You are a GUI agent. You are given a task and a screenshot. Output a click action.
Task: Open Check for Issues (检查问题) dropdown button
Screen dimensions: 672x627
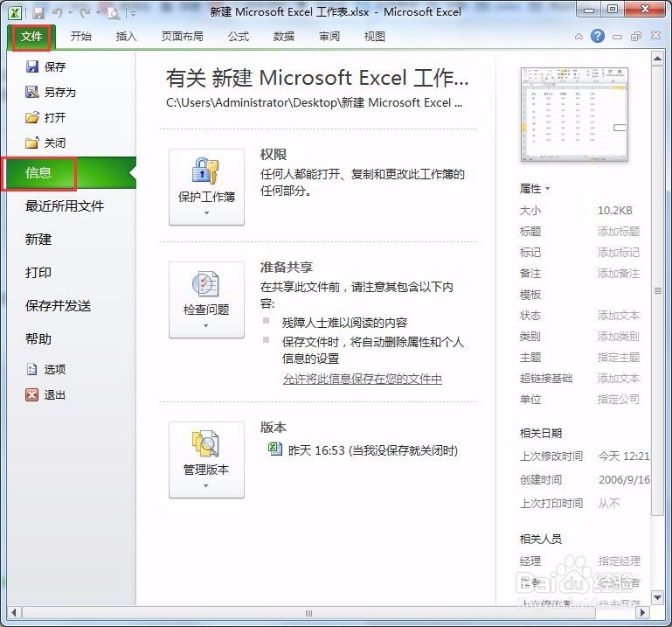206,300
